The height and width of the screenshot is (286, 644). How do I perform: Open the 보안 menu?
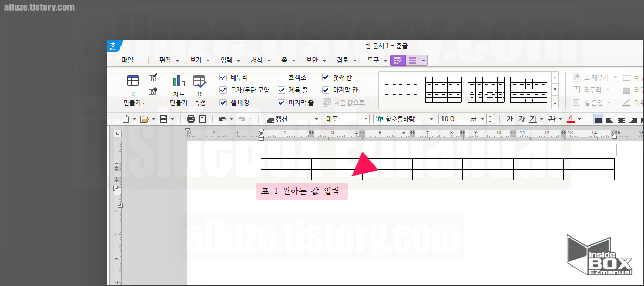pos(312,61)
